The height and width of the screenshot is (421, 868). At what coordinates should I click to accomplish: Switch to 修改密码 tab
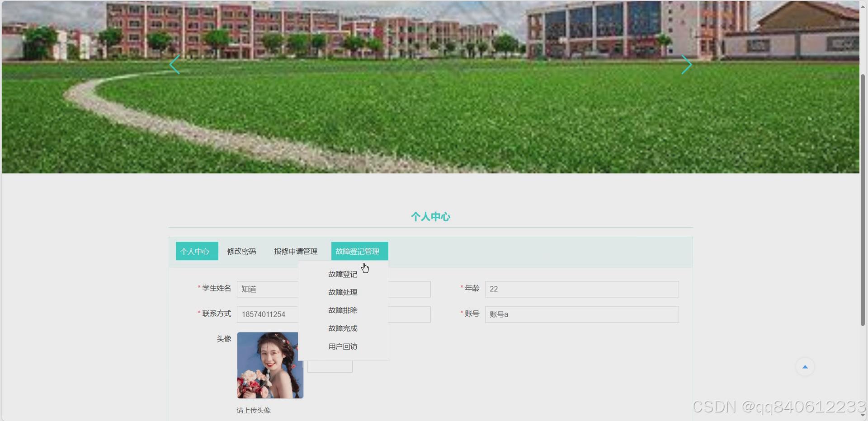(241, 251)
